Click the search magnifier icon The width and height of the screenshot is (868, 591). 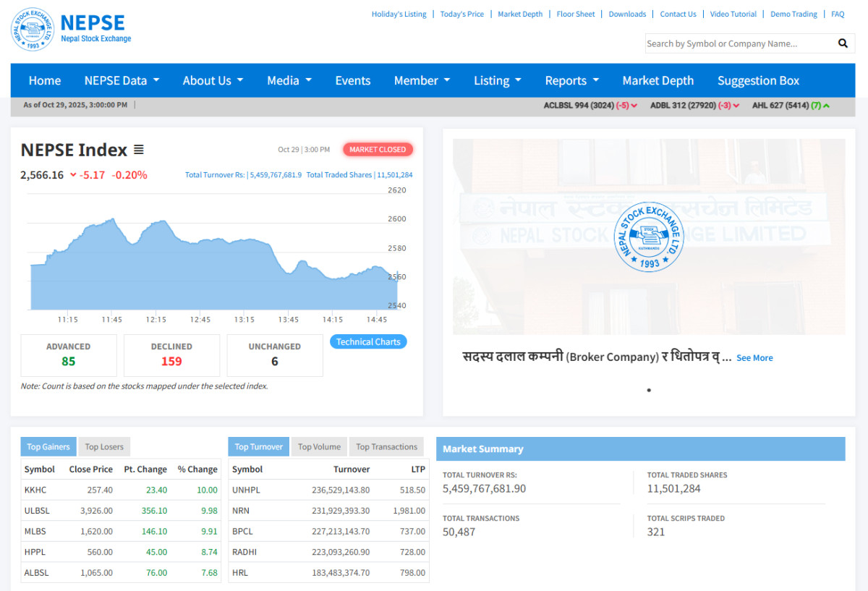point(843,43)
